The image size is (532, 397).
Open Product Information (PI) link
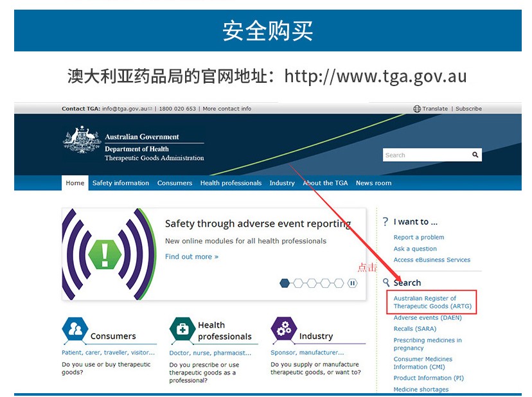pyautogui.click(x=429, y=378)
